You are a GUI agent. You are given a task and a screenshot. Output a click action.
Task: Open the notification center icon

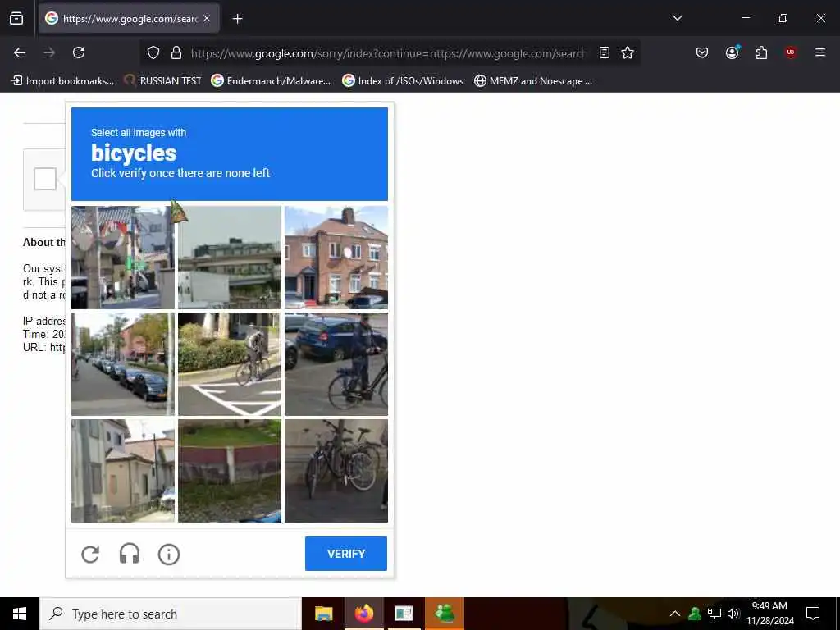point(813,614)
